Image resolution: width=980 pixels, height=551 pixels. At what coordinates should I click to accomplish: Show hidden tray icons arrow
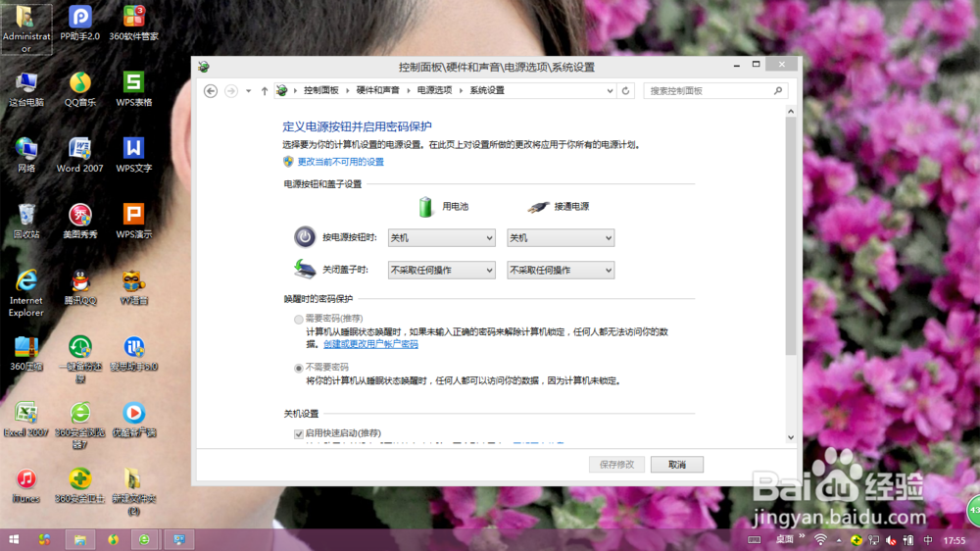coord(839,540)
